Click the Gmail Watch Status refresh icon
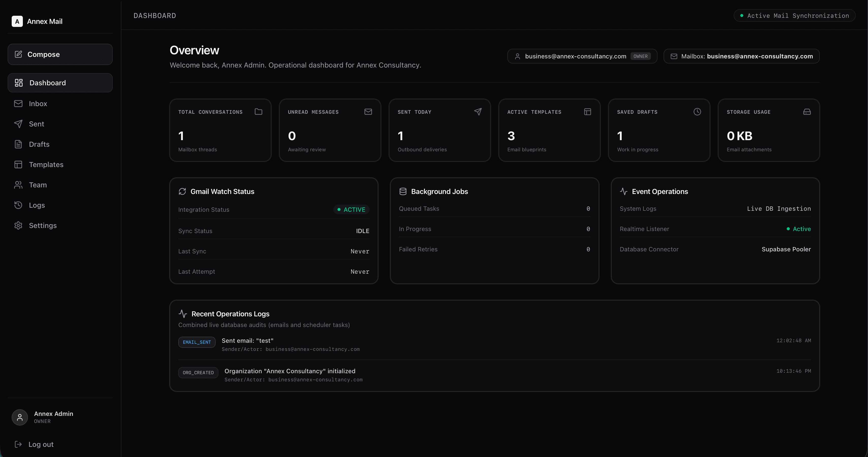 tap(182, 191)
